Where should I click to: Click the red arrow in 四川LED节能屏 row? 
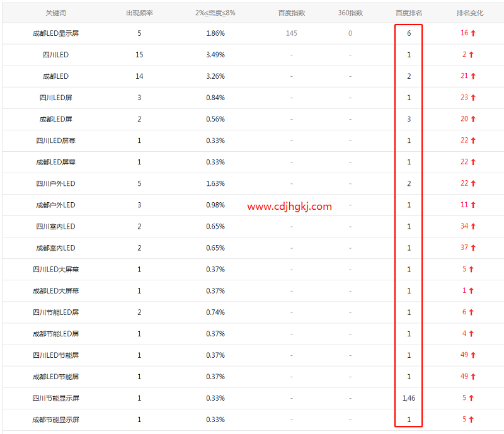(473, 355)
